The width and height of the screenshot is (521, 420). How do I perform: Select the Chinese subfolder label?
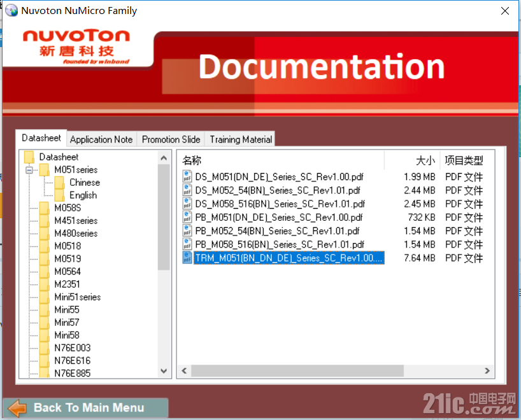pos(85,182)
